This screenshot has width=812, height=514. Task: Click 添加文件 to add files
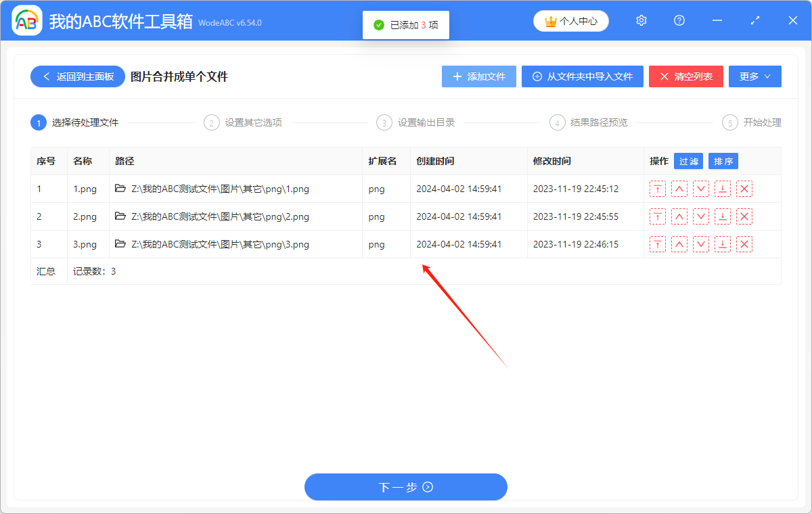[479, 76]
